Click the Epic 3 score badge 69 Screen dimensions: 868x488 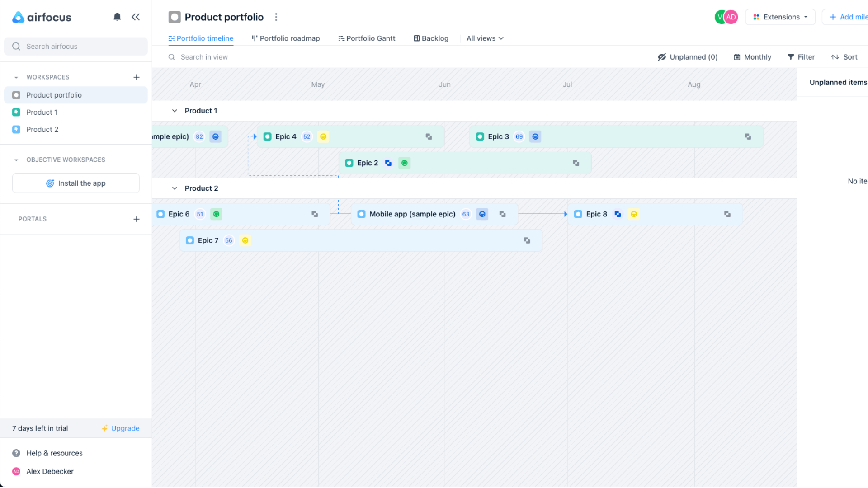pyautogui.click(x=519, y=136)
